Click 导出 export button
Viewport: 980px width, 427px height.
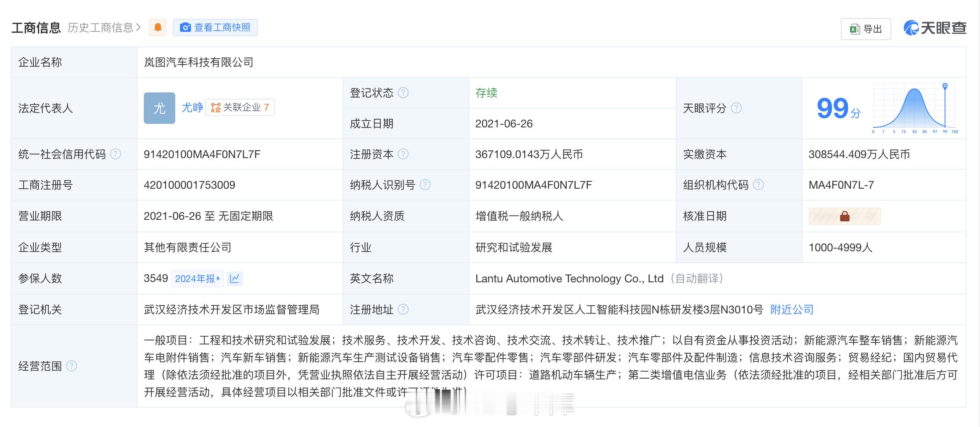[866, 29]
